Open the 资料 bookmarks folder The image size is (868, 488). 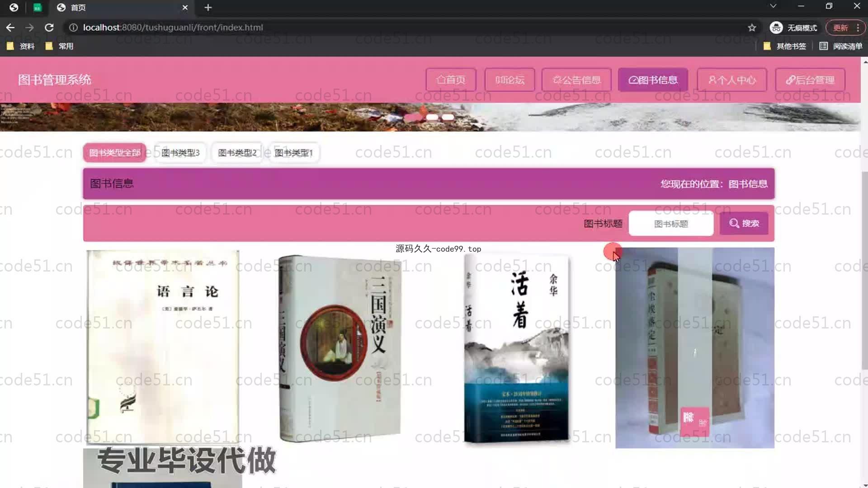[x=21, y=46]
